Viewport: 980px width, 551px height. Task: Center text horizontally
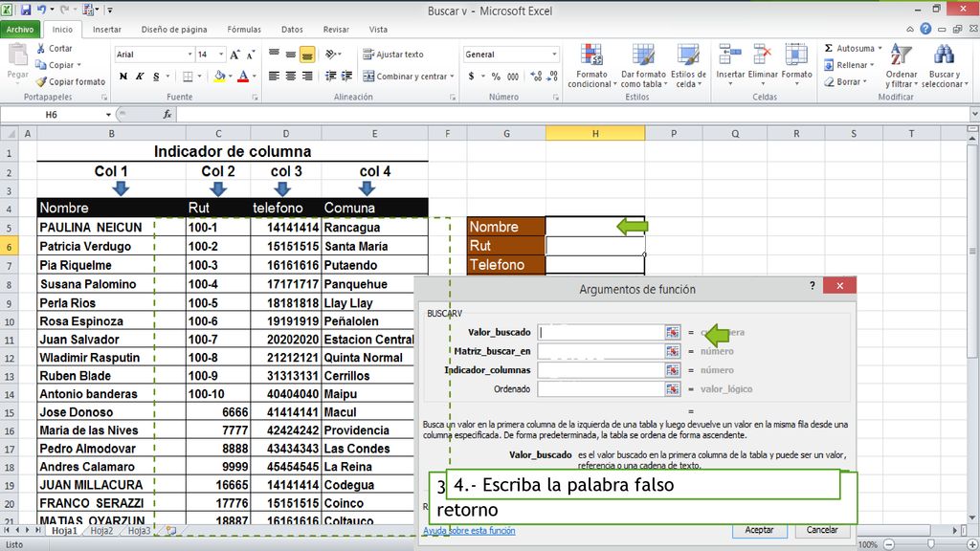click(291, 77)
